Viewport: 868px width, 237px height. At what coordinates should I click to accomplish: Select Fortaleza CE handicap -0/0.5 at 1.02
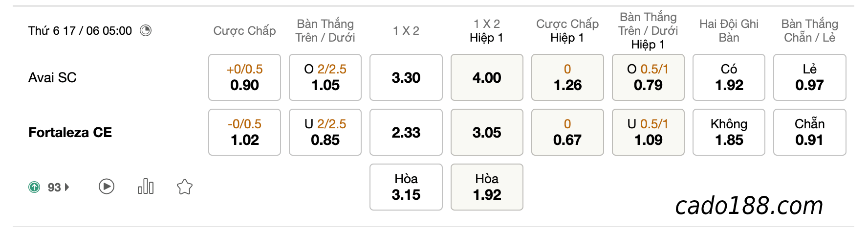pyautogui.click(x=244, y=132)
